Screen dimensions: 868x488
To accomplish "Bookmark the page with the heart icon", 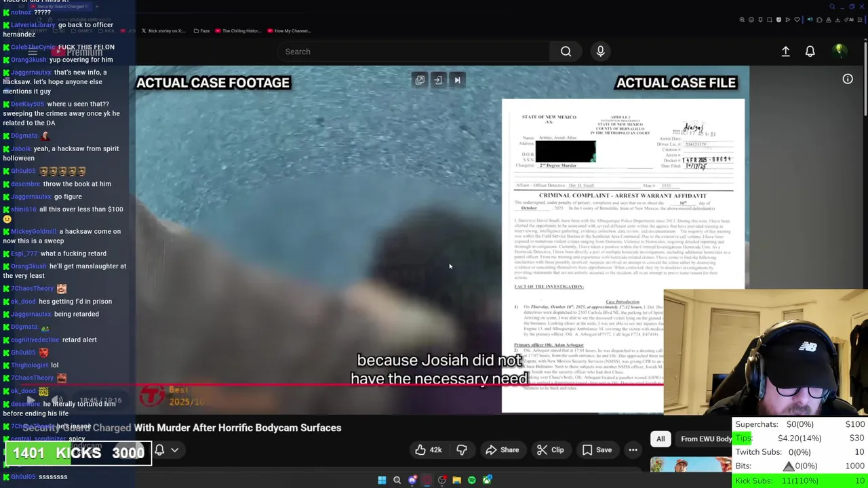I will (x=797, y=20).
